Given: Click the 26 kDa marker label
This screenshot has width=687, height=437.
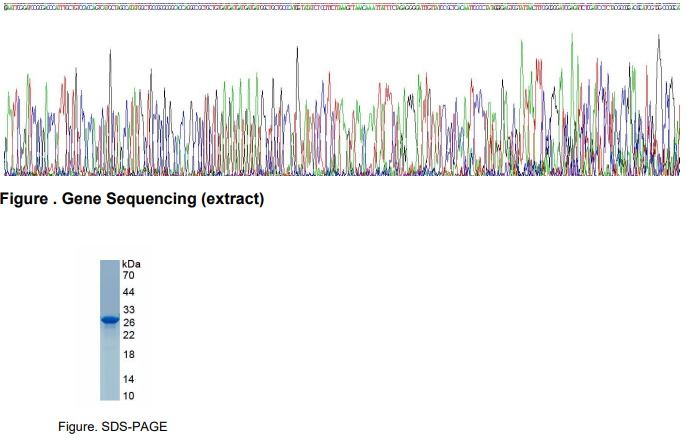Looking at the screenshot, I should click(x=128, y=323).
